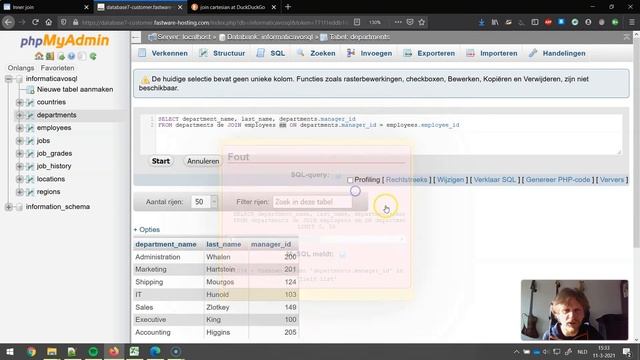Open Excel from taskbar
This screenshot has width=640, height=360.
coord(134,351)
